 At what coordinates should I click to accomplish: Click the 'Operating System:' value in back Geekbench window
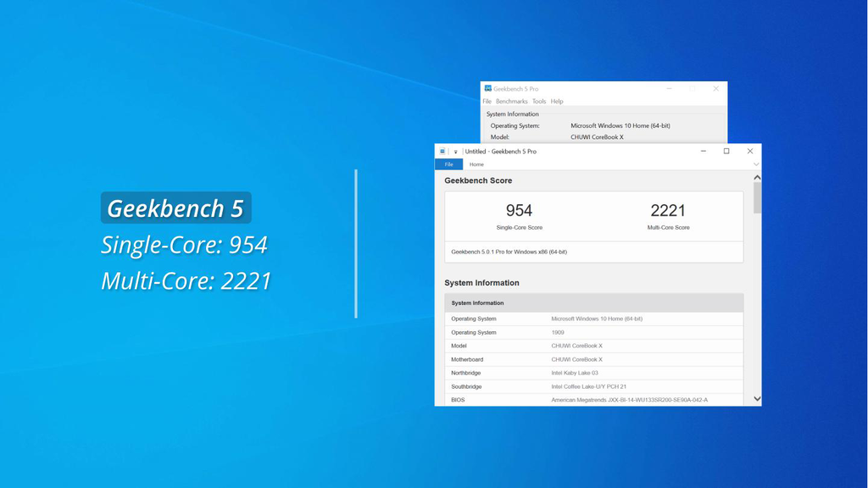click(620, 125)
